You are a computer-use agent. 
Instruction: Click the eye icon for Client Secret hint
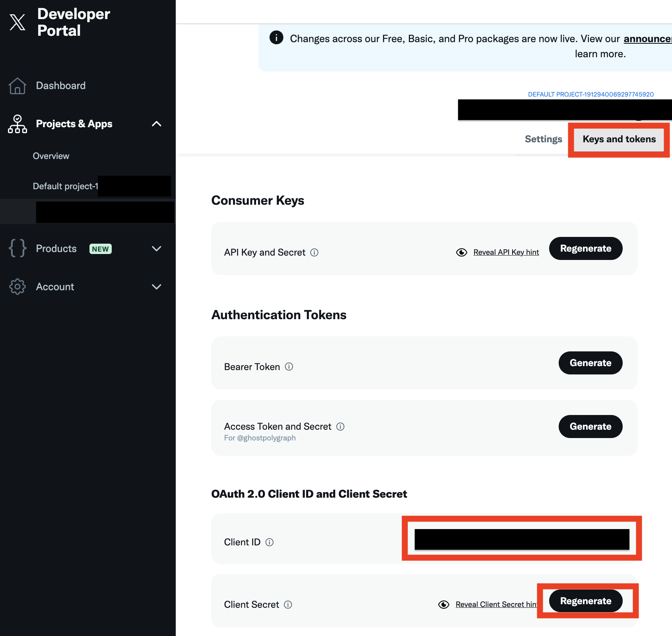444,605
